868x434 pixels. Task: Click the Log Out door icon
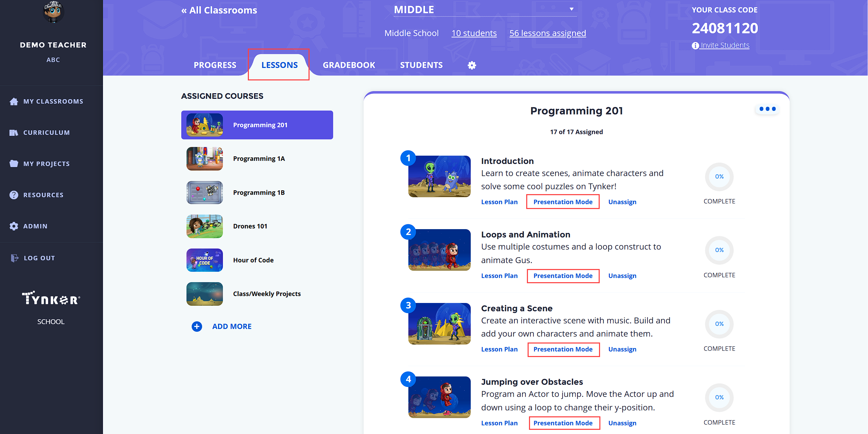[x=15, y=258]
